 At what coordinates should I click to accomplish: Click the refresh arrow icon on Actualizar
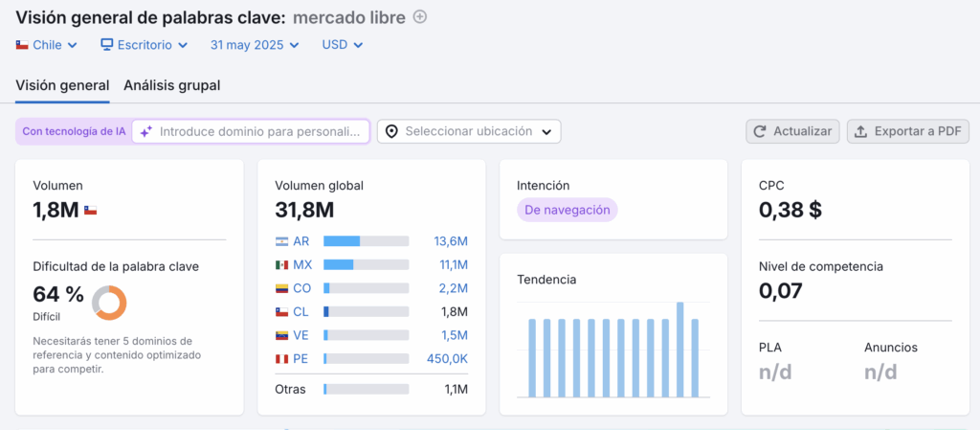(760, 132)
